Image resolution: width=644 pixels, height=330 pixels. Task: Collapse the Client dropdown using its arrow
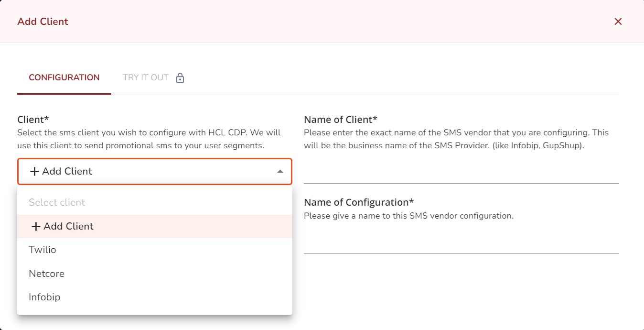(x=280, y=171)
